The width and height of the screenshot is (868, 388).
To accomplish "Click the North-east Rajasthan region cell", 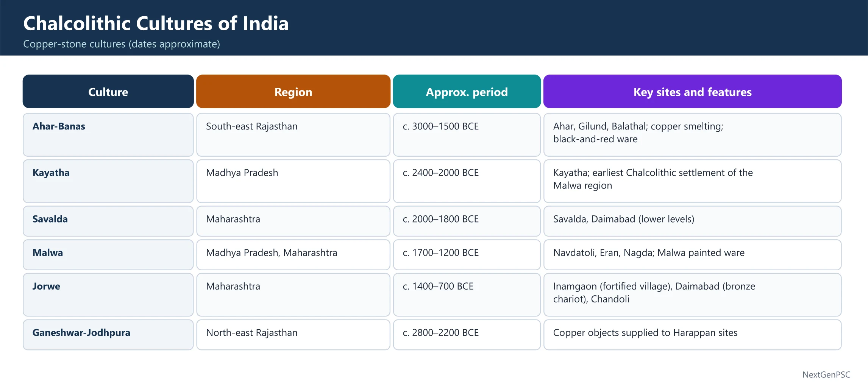I will tap(293, 335).
